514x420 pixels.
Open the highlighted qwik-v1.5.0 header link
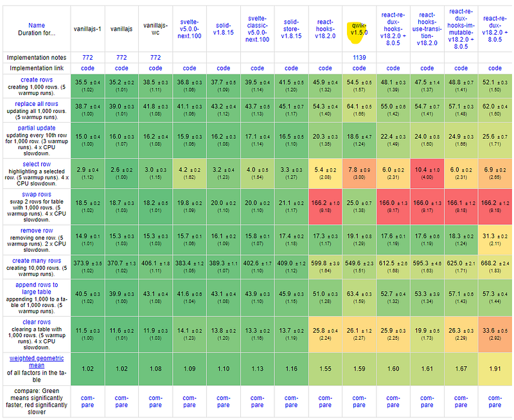359,29
